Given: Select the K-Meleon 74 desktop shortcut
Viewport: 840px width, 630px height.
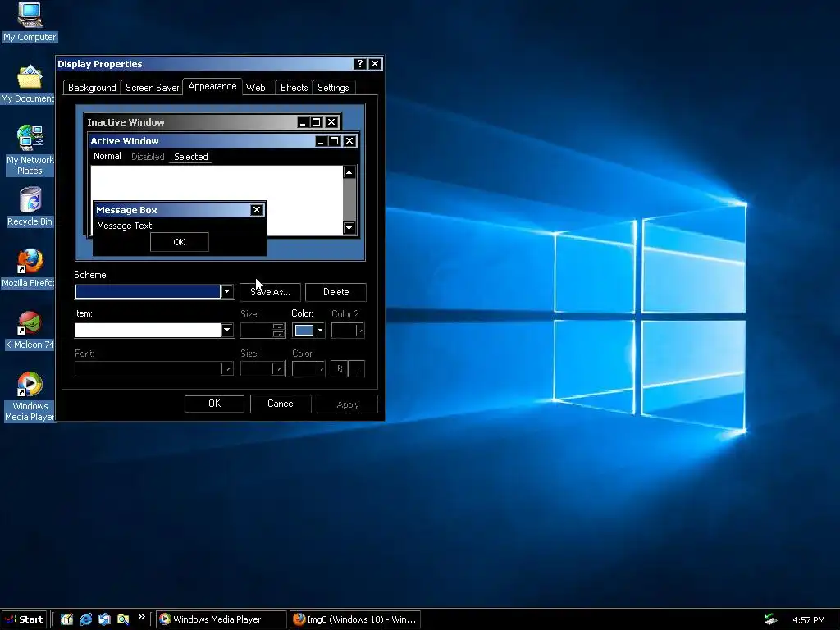Looking at the screenshot, I should 30,330.
